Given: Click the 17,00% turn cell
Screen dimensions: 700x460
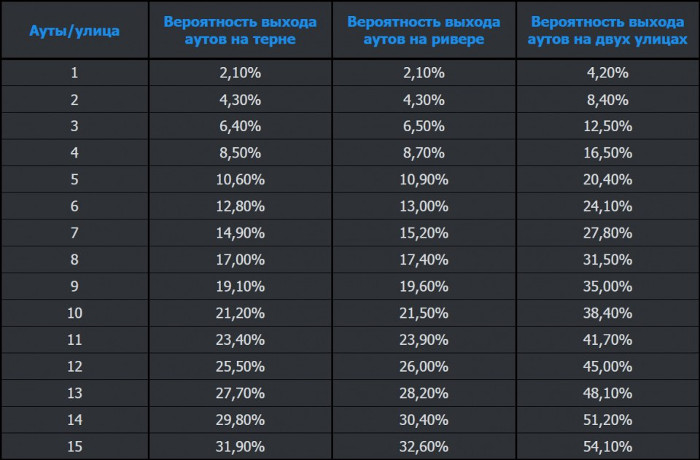Looking at the screenshot, I should point(239,258).
